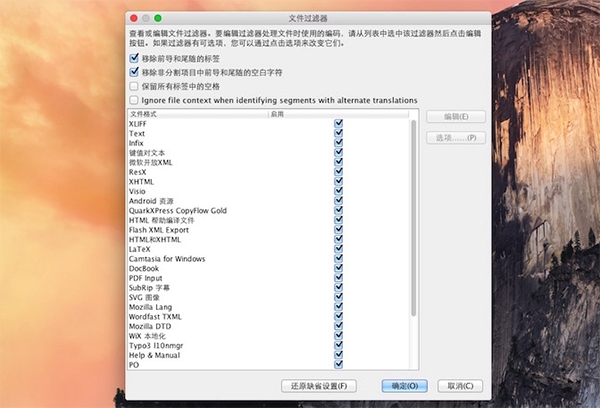600x408 pixels.
Task: Toggle the Typo3 l10nmgr filter checkbox
Action: coord(339,345)
